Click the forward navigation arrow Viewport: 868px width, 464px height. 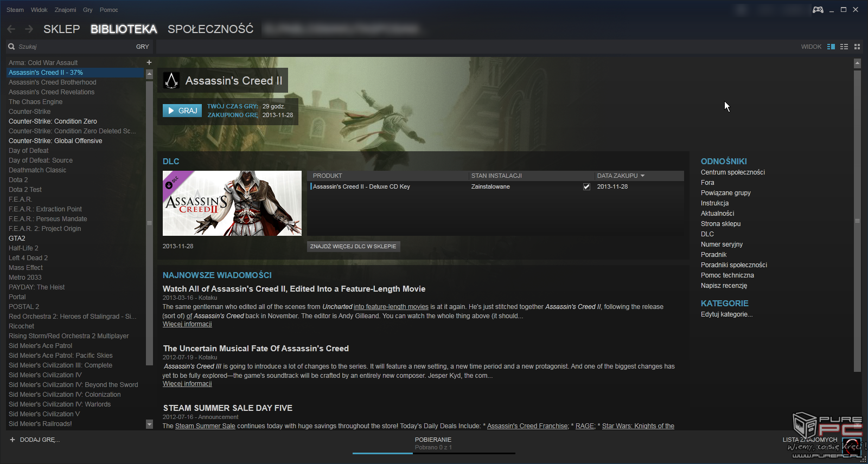29,29
